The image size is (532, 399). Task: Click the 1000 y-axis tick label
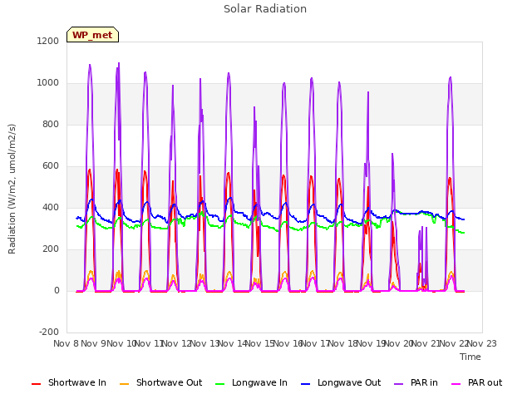click(x=48, y=83)
